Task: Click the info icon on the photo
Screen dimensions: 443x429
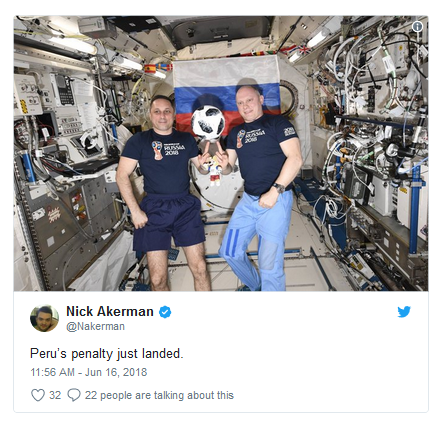Action: pos(417,26)
